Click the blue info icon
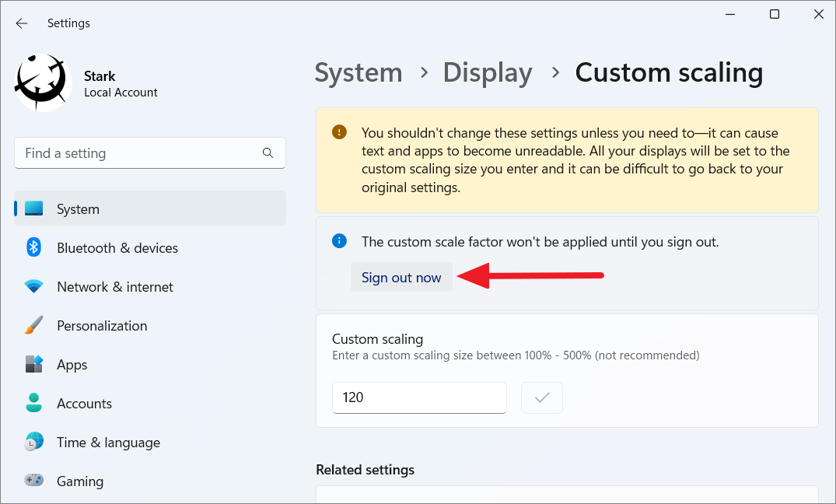The image size is (836, 504). [x=339, y=241]
